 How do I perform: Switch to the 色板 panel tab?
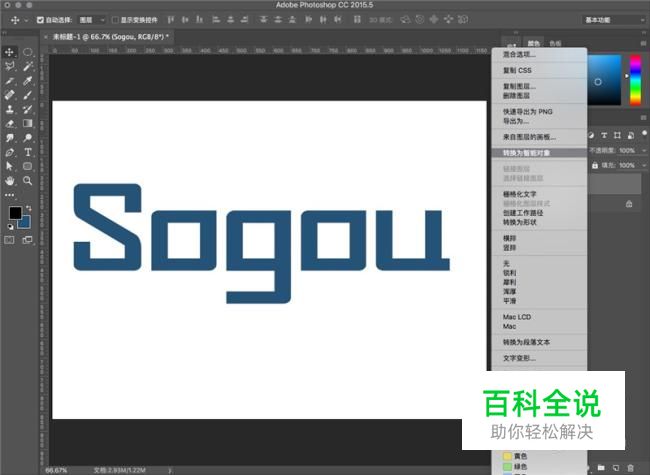point(555,44)
